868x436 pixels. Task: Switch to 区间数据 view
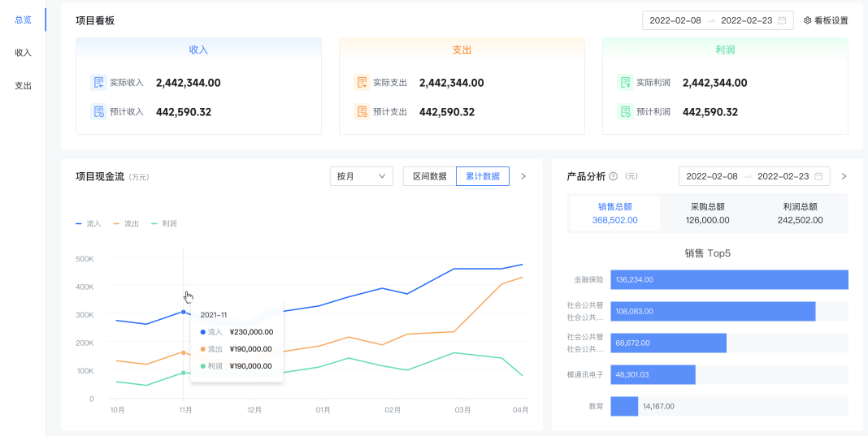point(430,176)
